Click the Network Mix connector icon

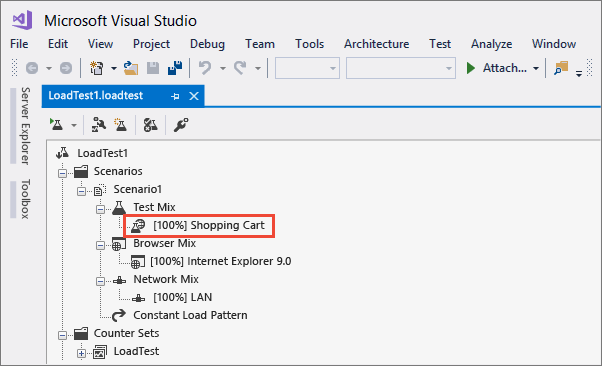pos(119,280)
